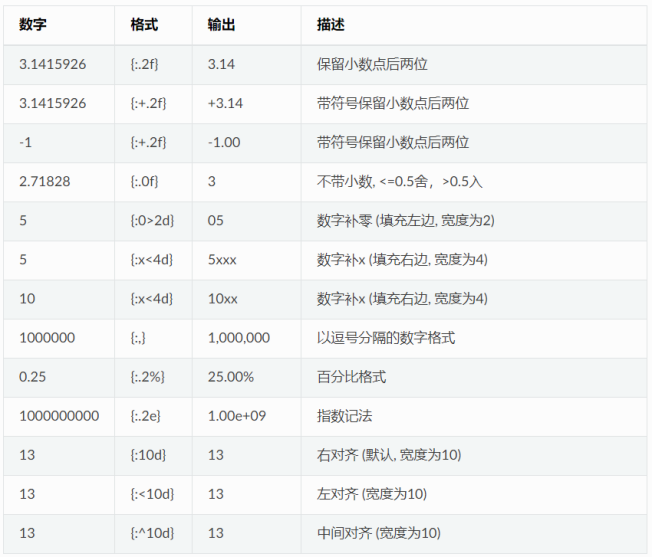
Task: Click the description 左对齐 (宽度为10)
Action: click(x=372, y=494)
